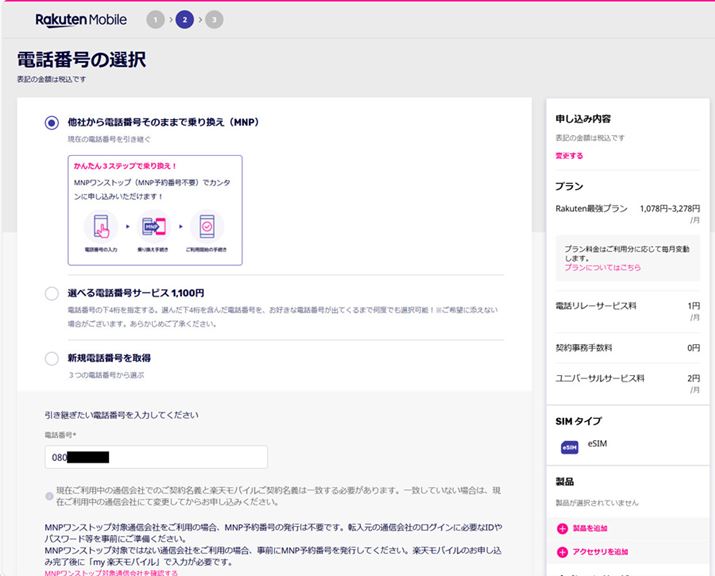
Task: Click the plus icon beside アクセサリを追加
Action: 562,551
